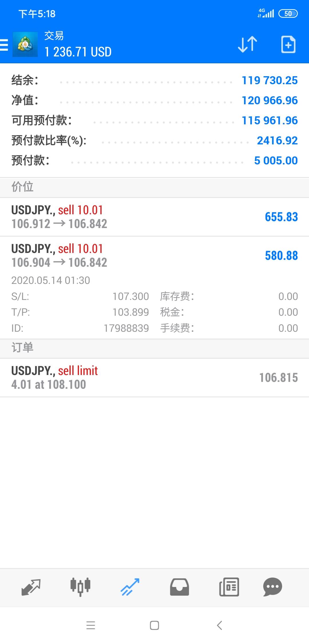Tap the balance row 结余 119 730.25
This screenshot has width=309, height=644.
coord(154,80)
